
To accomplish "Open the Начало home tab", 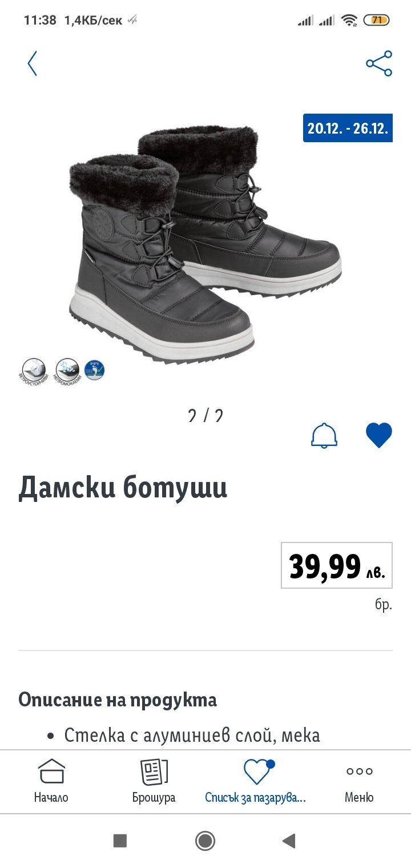I will pyautogui.click(x=51, y=781).
